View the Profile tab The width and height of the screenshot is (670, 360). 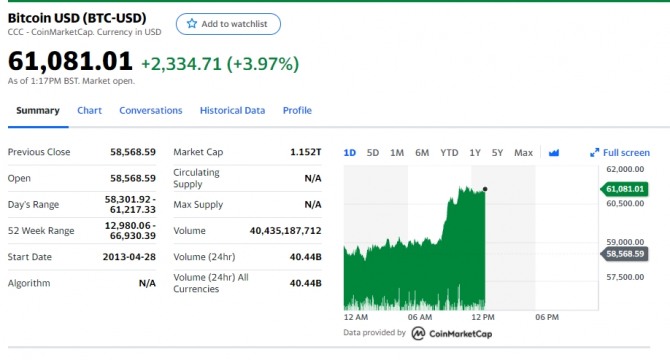(x=297, y=110)
